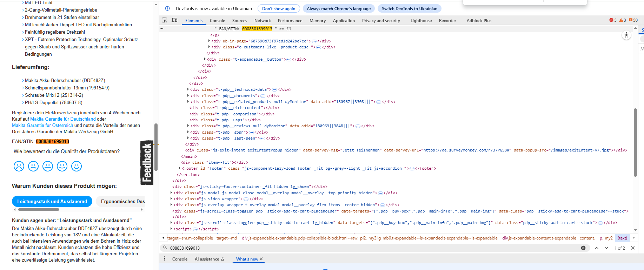The height and width of the screenshot is (270, 644).
Task: Expand the t-pdp__reviews div node
Action: pos(188,126)
